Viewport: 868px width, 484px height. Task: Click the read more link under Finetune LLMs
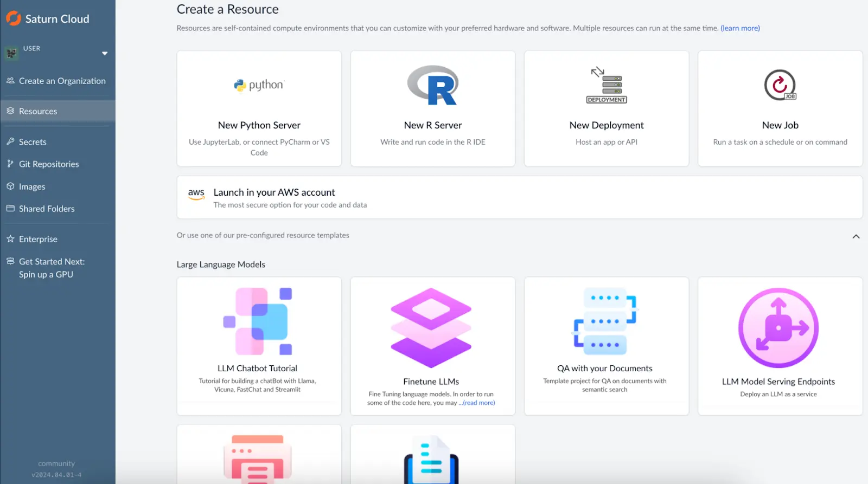click(x=478, y=403)
